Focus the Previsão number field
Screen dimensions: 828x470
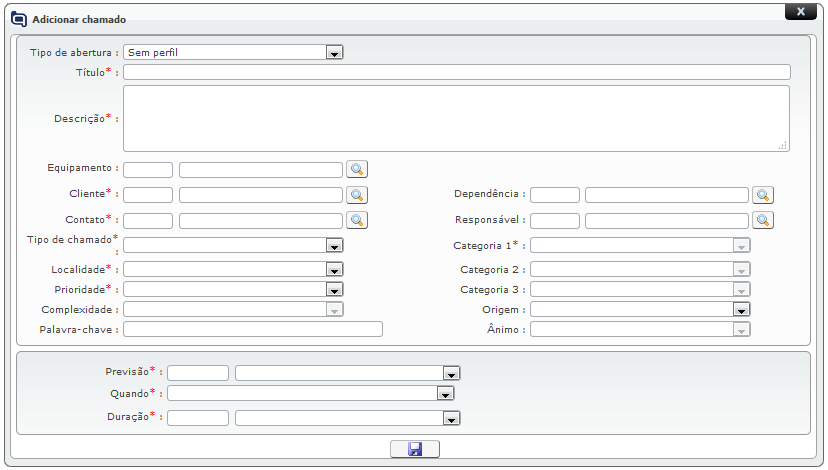coord(198,373)
